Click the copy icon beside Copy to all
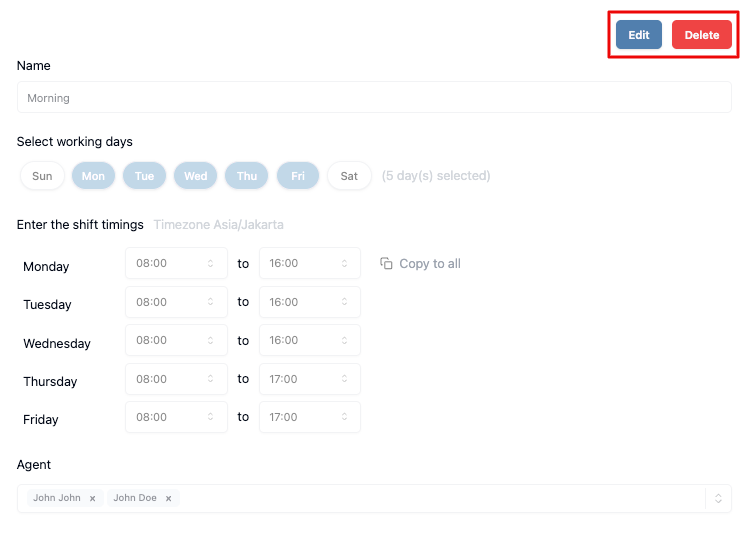 coord(386,263)
